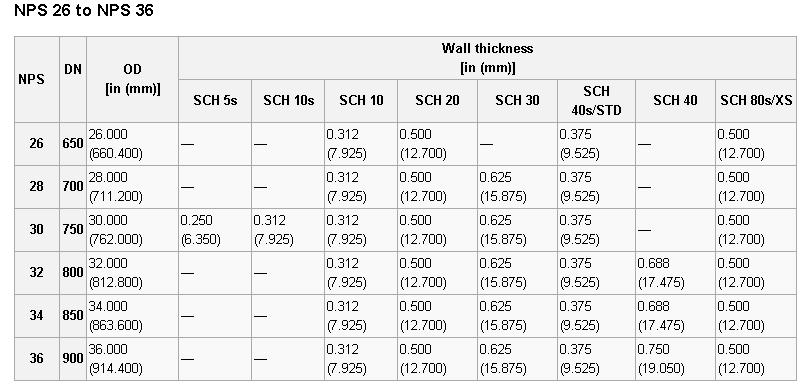Select the SCH 30 column header
This screenshot has width=807, height=390.
pyautogui.click(x=517, y=101)
